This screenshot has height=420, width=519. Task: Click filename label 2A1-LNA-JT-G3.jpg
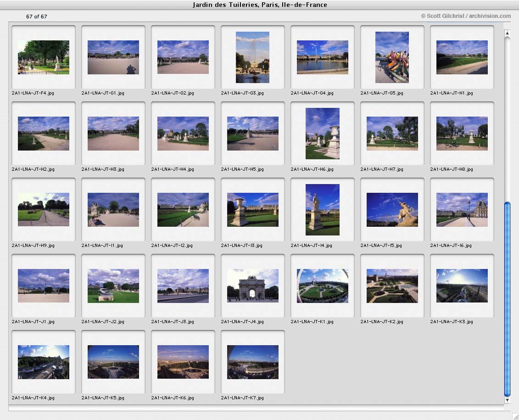[x=242, y=93]
